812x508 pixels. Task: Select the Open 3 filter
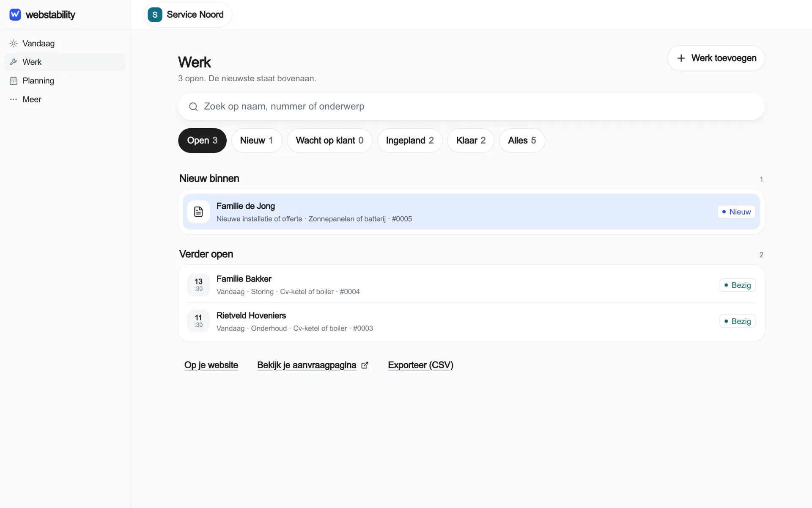pos(202,141)
